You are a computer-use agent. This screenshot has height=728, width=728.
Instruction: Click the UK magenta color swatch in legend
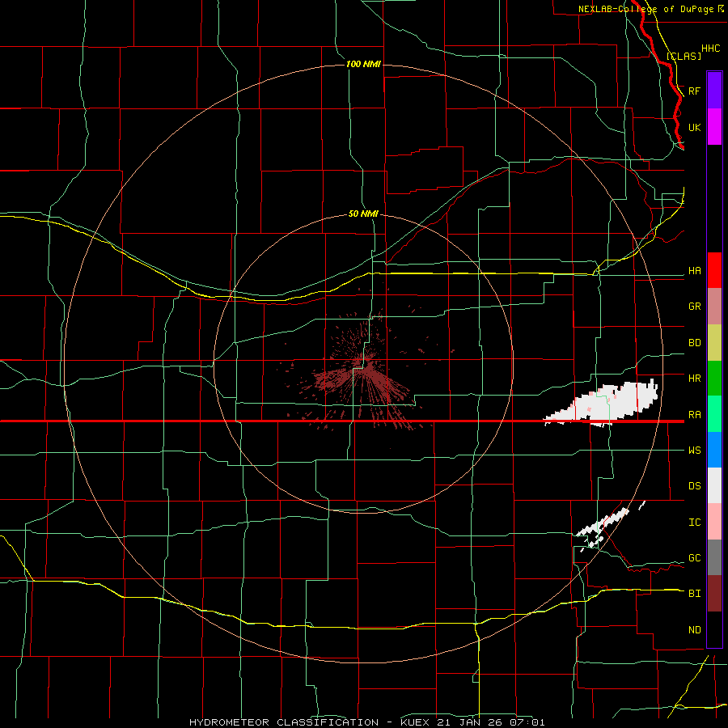tap(714, 127)
